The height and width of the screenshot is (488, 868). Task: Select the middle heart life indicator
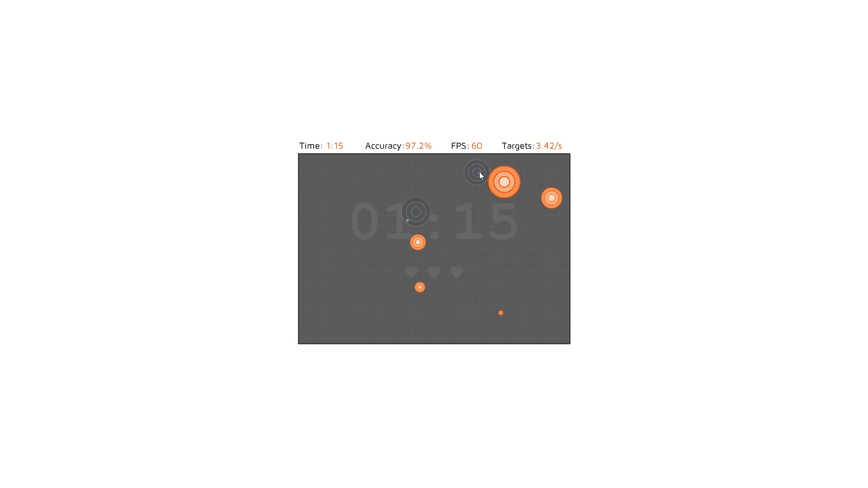pos(434,272)
